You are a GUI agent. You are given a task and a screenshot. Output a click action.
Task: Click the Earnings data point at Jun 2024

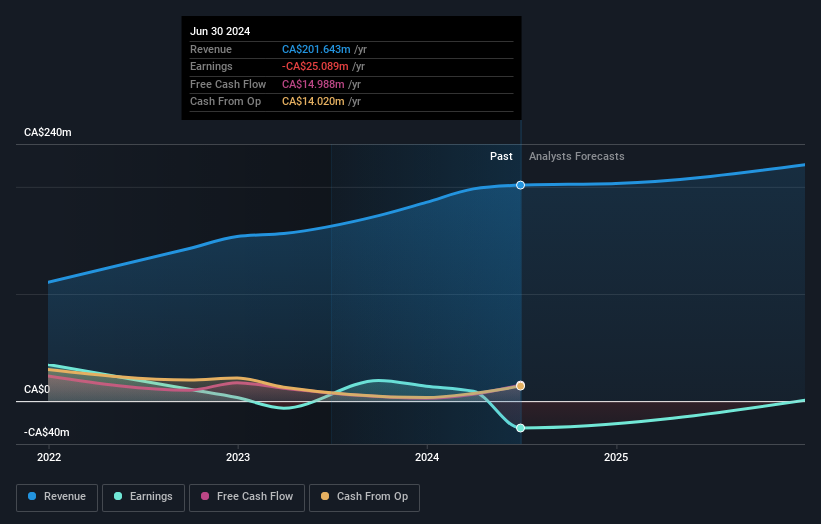point(520,428)
